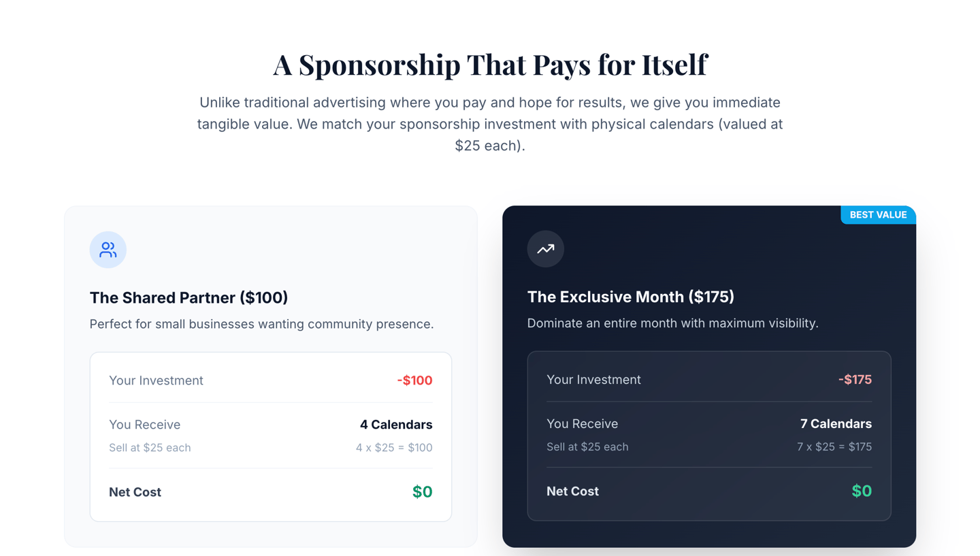The image size is (980, 556).
Task: Click the 'Perfect for small businesses' description
Action: point(261,324)
